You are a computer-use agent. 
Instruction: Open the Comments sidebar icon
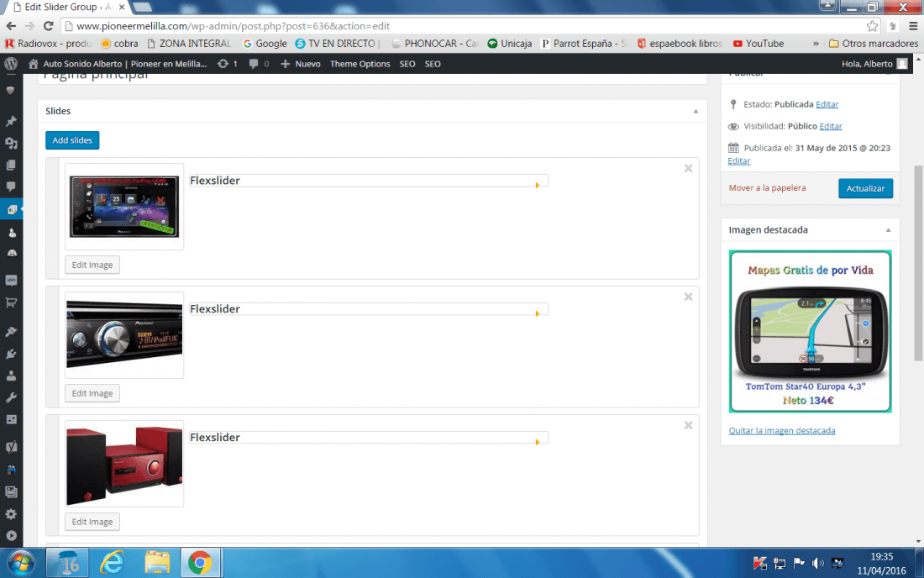[11, 187]
